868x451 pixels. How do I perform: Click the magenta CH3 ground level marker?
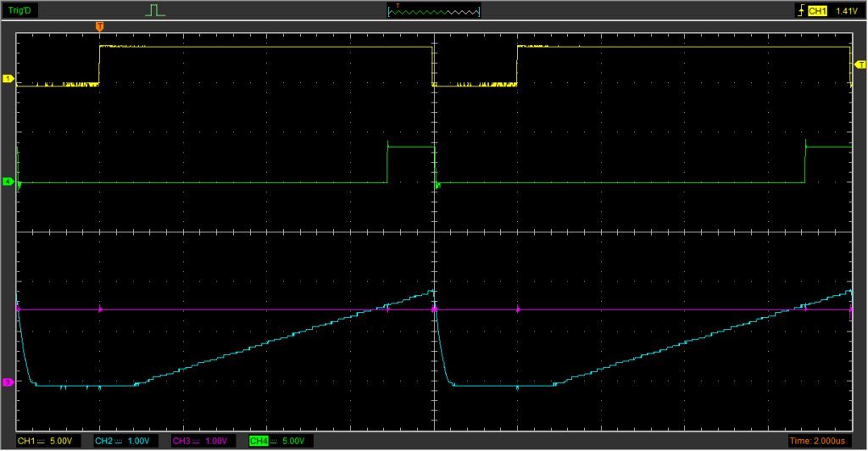click(8, 383)
